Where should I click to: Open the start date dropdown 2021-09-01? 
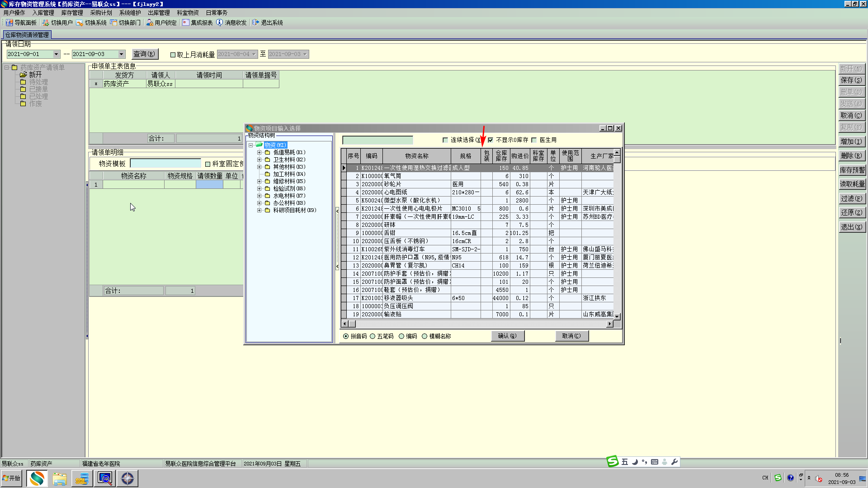(x=56, y=54)
